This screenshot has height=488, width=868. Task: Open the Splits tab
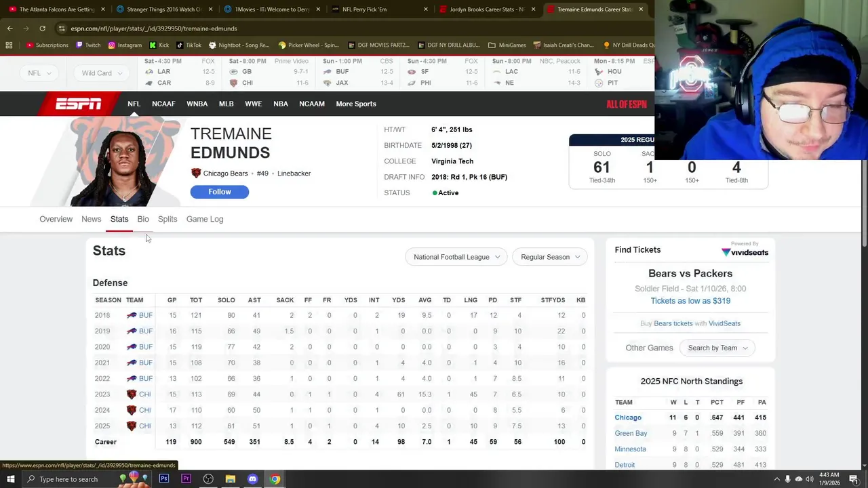click(x=167, y=219)
